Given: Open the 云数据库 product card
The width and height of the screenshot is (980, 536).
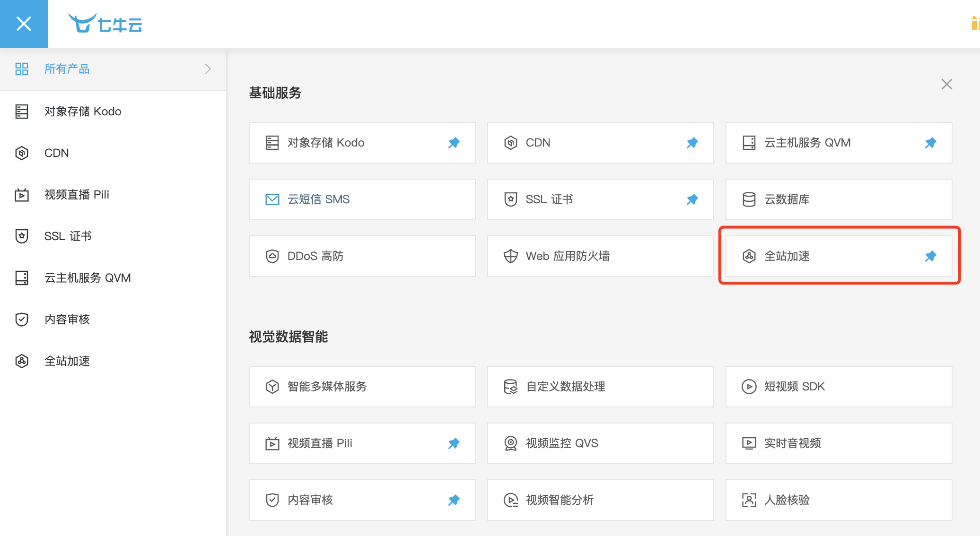Looking at the screenshot, I should click(839, 199).
